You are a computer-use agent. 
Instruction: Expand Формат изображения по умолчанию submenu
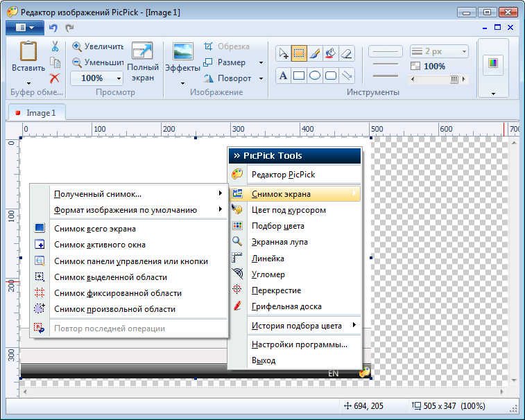tap(129, 210)
